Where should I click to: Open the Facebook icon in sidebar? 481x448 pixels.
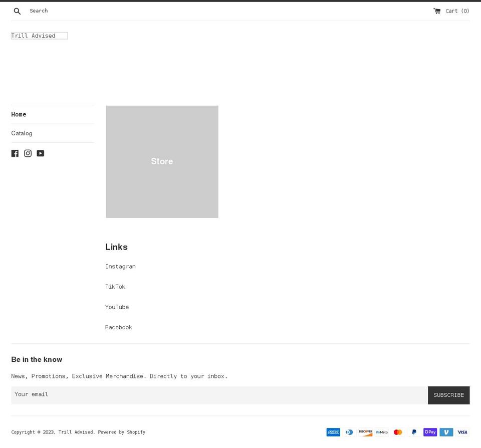coord(15,153)
